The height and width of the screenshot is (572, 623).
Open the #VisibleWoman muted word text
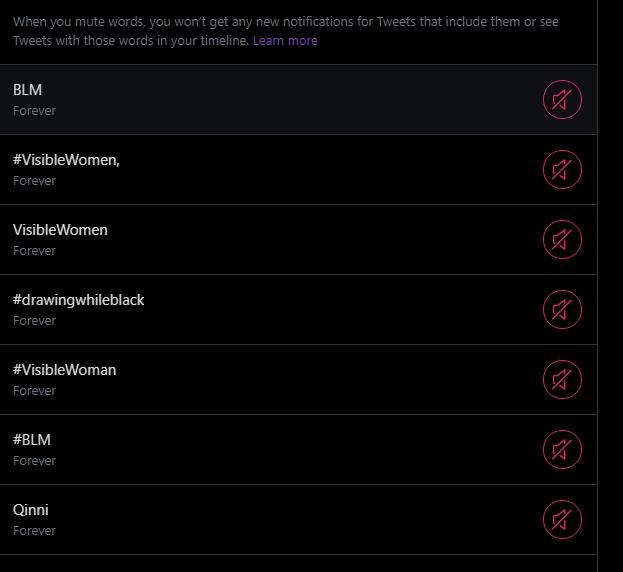coord(64,370)
